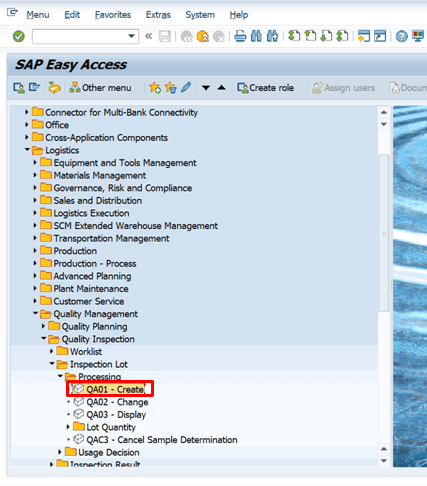Expand the Office folder
Image resolution: width=427 pixels, height=486 pixels.
27,125
